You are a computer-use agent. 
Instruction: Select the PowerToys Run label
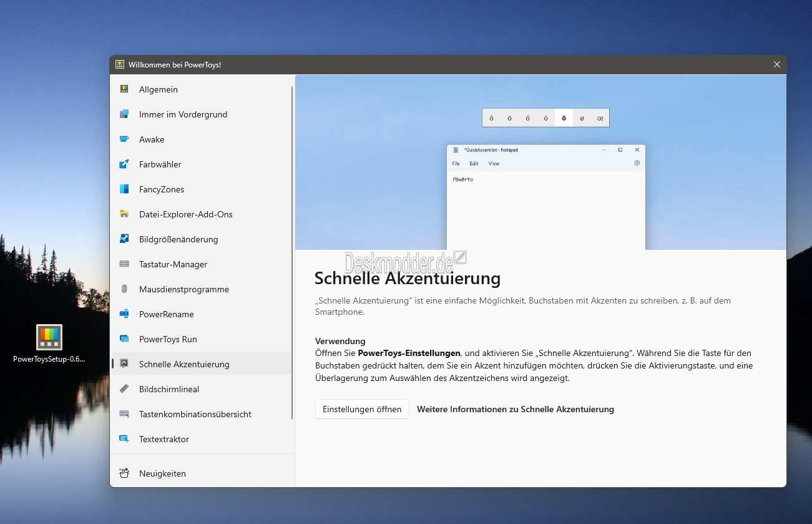point(168,339)
